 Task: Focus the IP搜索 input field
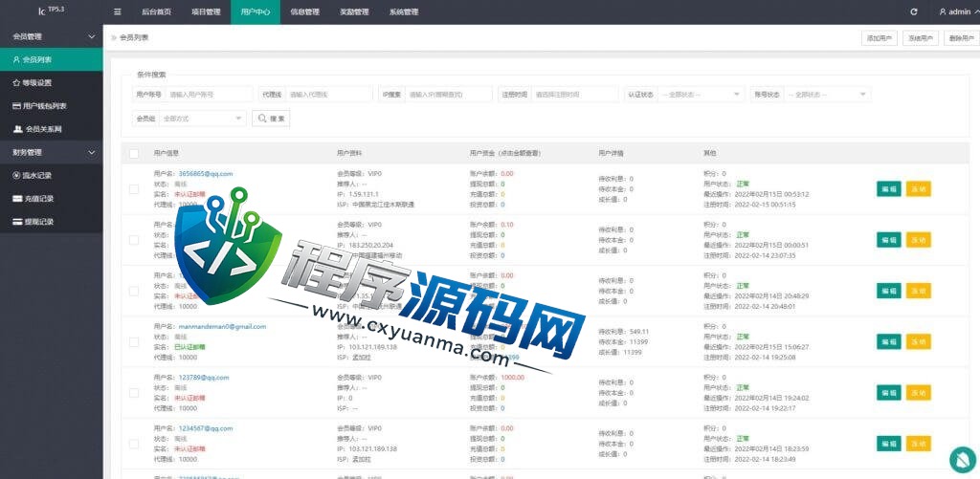click(x=448, y=95)
